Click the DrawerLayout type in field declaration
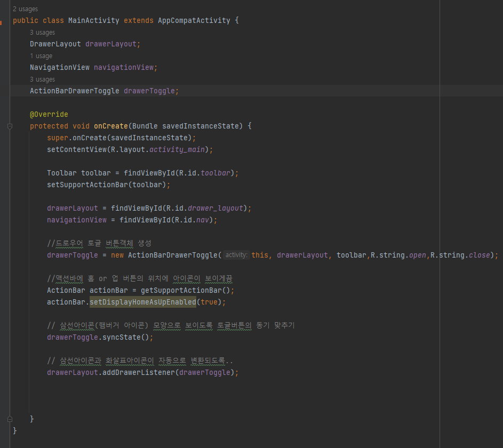The height and width of the screenshot is (448, 503). (x=55, y=44)
